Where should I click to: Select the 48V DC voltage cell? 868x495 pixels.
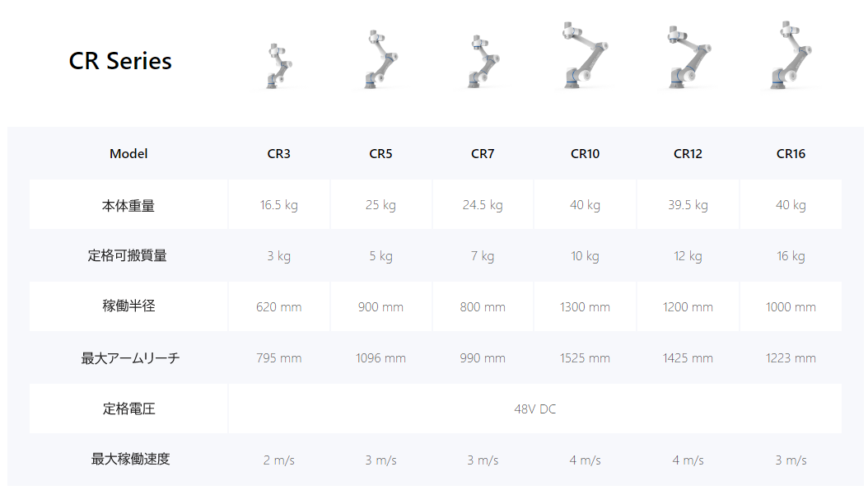(x=535, y=409)
